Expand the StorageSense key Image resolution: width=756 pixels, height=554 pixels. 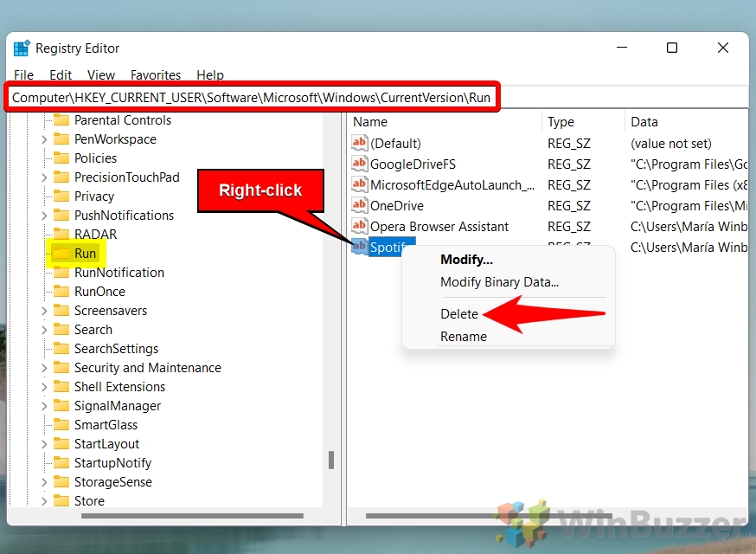44,482
